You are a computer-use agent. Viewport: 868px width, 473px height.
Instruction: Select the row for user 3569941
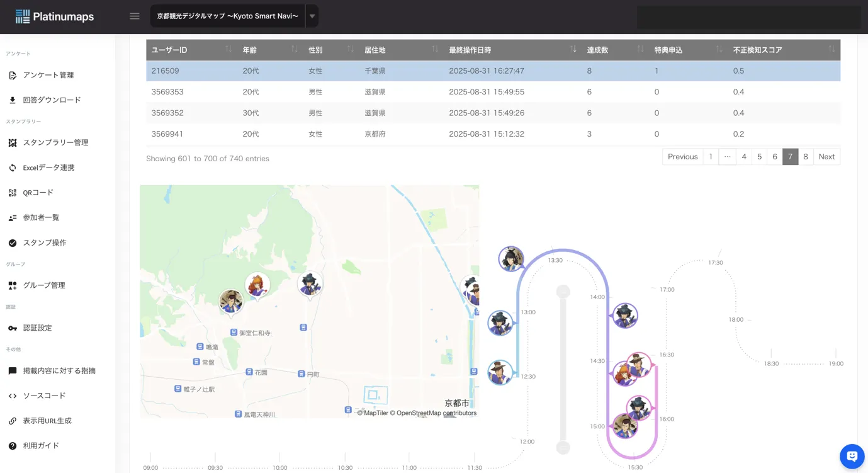pos(493,134)
